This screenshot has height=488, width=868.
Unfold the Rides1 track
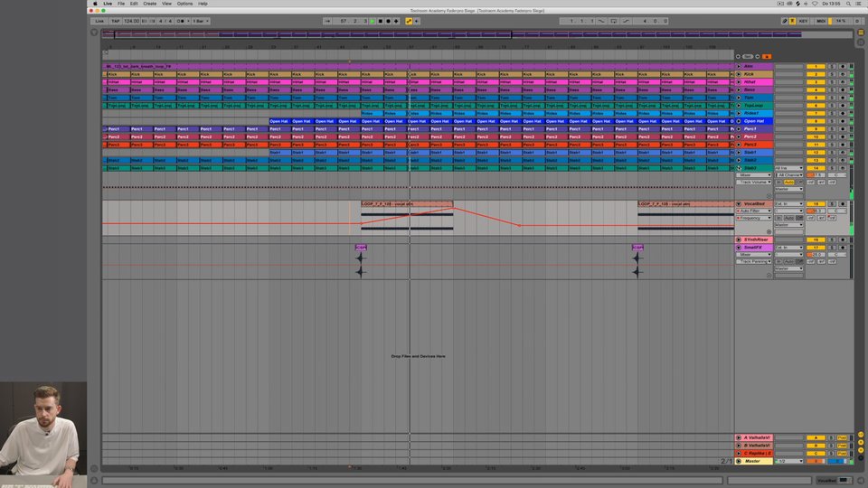coord(739,114)
